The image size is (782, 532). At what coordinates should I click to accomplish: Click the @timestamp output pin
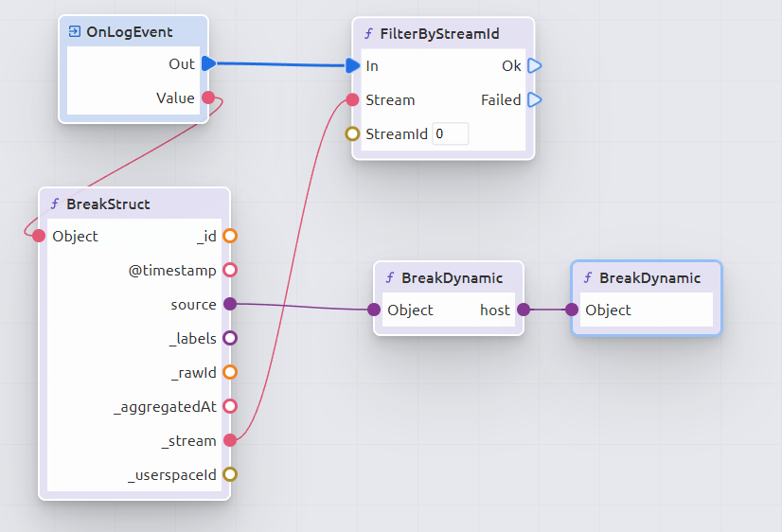coord(229,270)
